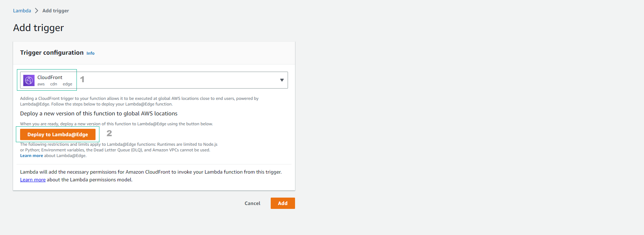Image resolution: width=644 pixels, height=235 pixels.
Task: Open Learn more about Lambda@Edge link
Action: [31, 156]
